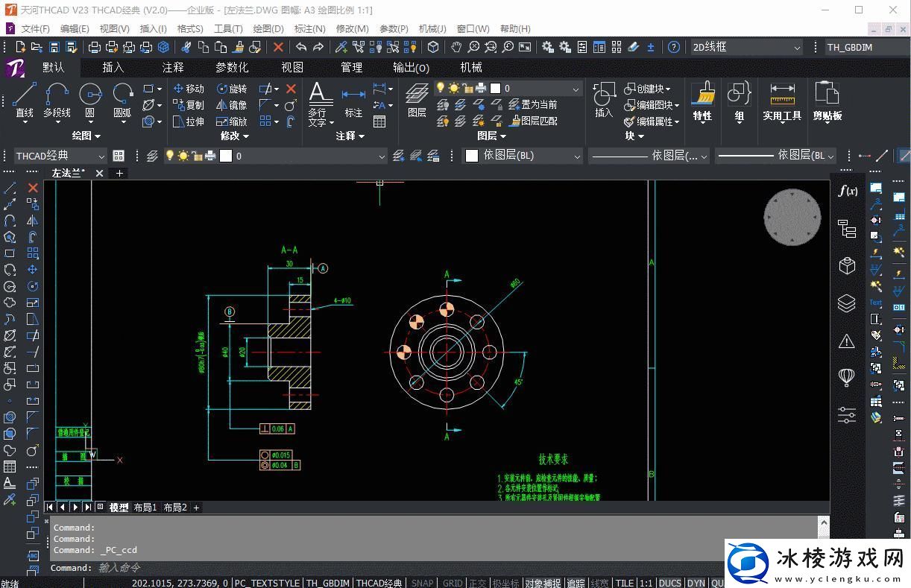Expand the THCAD经典 workspace dropdown

pos(60,156)
